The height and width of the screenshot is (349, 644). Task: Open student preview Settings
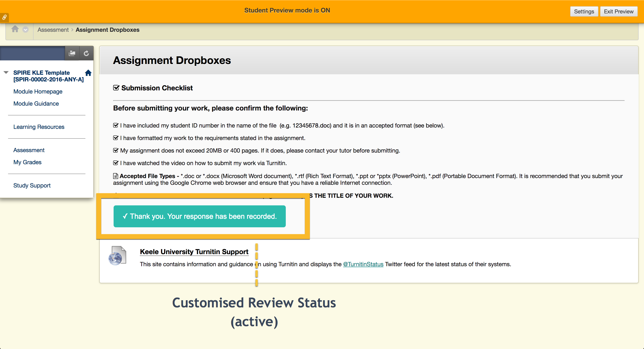click(x=584, y=11)
